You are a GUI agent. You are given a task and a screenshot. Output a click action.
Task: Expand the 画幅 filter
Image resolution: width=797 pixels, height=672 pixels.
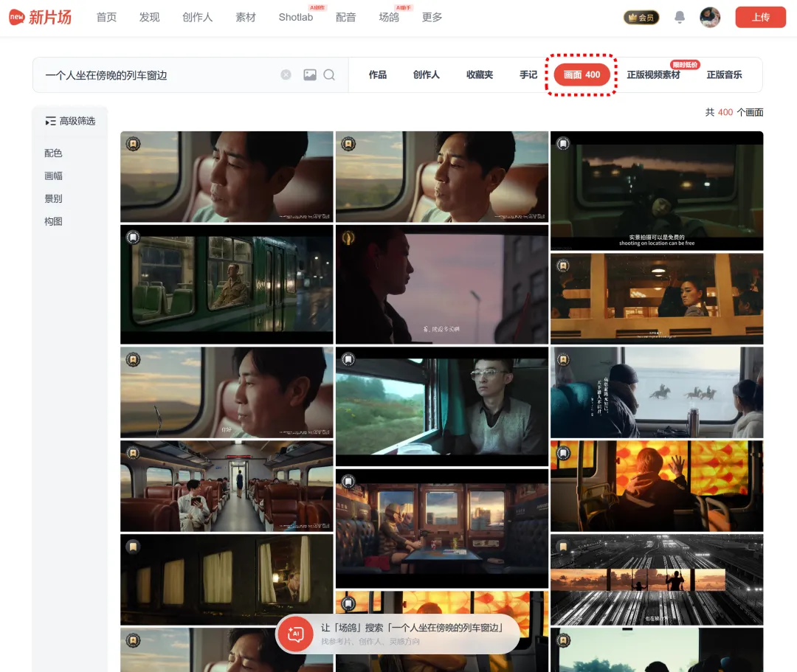pyautogui.click(x=53, y=176)
